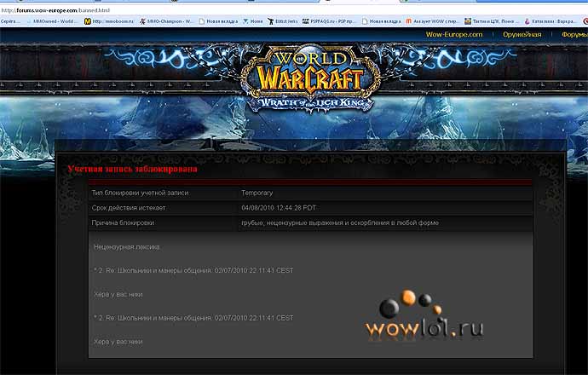588x375 pixels.
Task: Open the Катаклизм : Варкра bookmark
Action: tap(553, 21)
